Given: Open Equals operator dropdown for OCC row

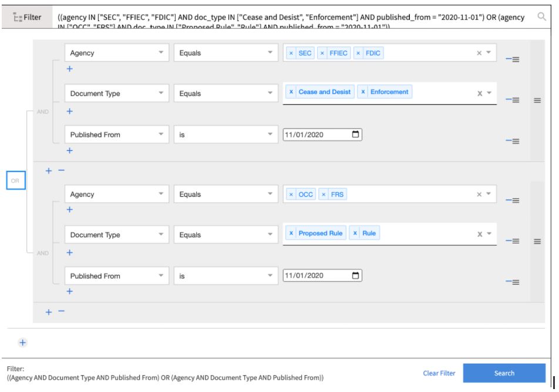Looking at the screenshot, I should pos(225,194).
